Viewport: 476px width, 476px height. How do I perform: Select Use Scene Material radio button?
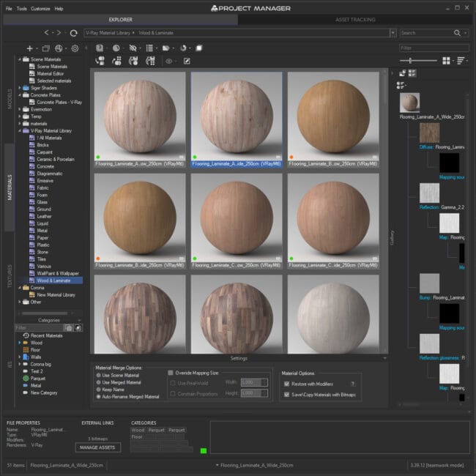pyautogui.click(x=98, y=375)
